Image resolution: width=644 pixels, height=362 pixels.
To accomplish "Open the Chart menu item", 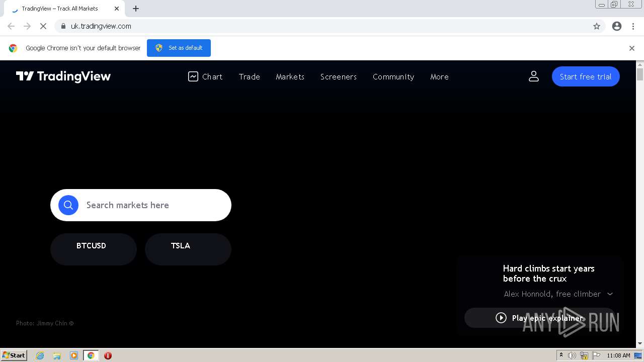I will [205, 76].
